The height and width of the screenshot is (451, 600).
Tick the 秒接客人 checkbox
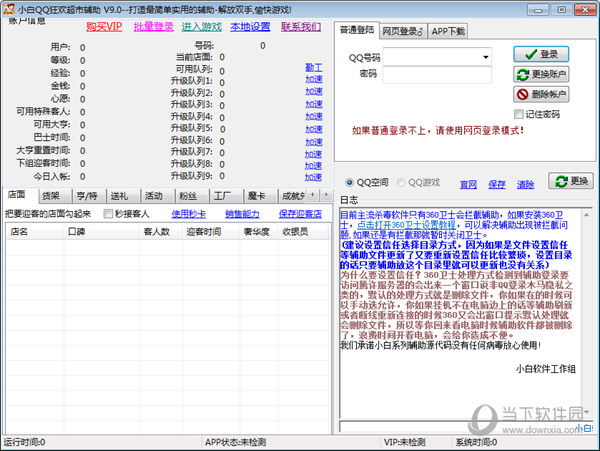click(108, 213)
